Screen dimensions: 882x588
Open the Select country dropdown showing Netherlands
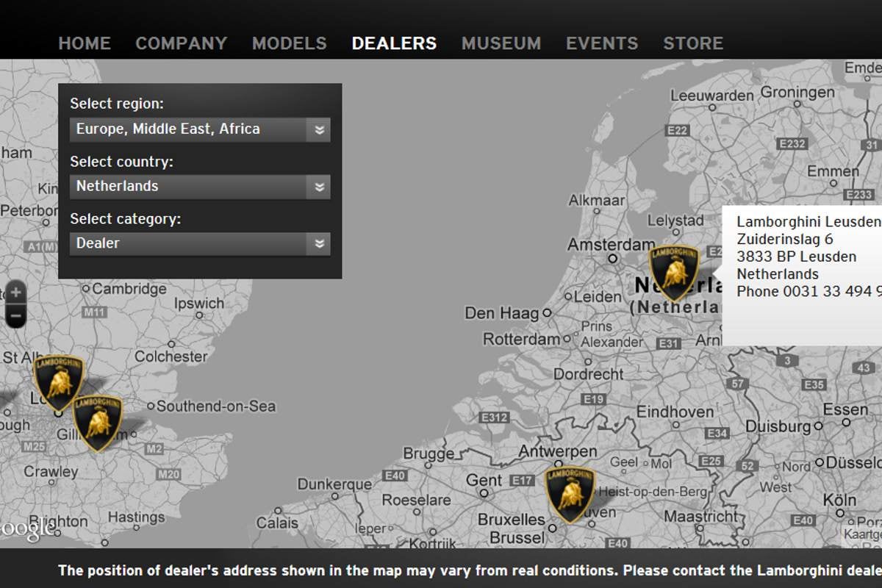[200, 187]
